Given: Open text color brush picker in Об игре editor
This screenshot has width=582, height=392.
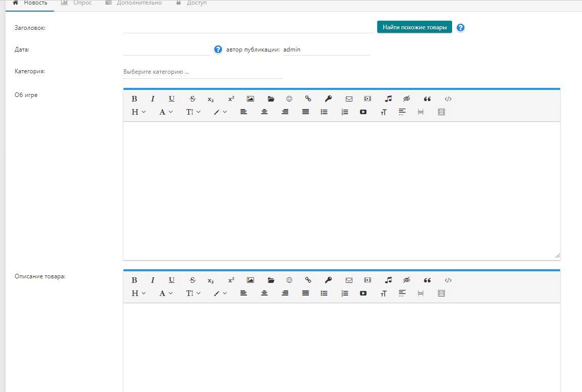Looking at the screenshot, I should tap(220, 112).
